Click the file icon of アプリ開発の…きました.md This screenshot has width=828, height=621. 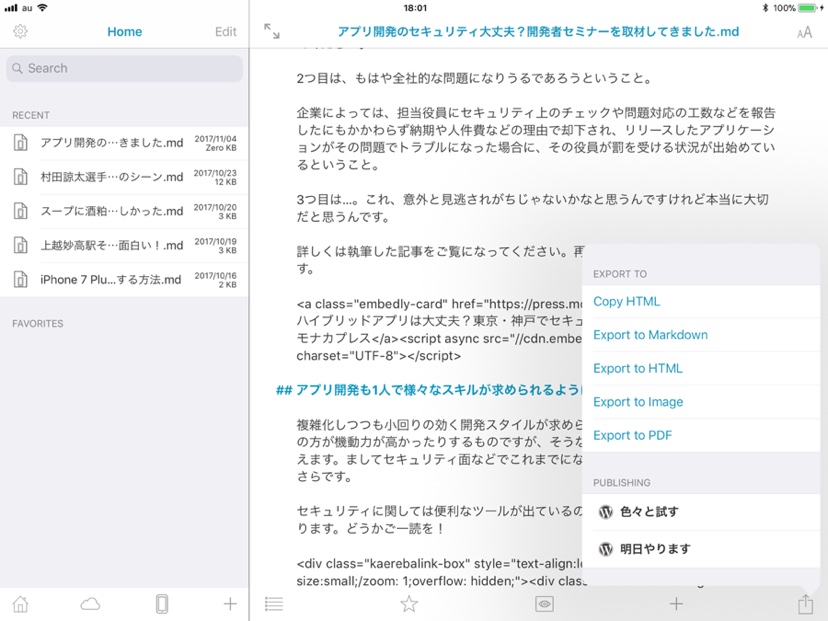21,143
